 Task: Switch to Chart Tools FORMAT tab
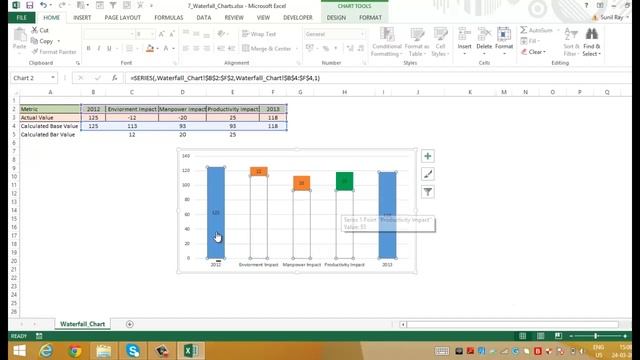pyautogui.click(x=370, y=18)
